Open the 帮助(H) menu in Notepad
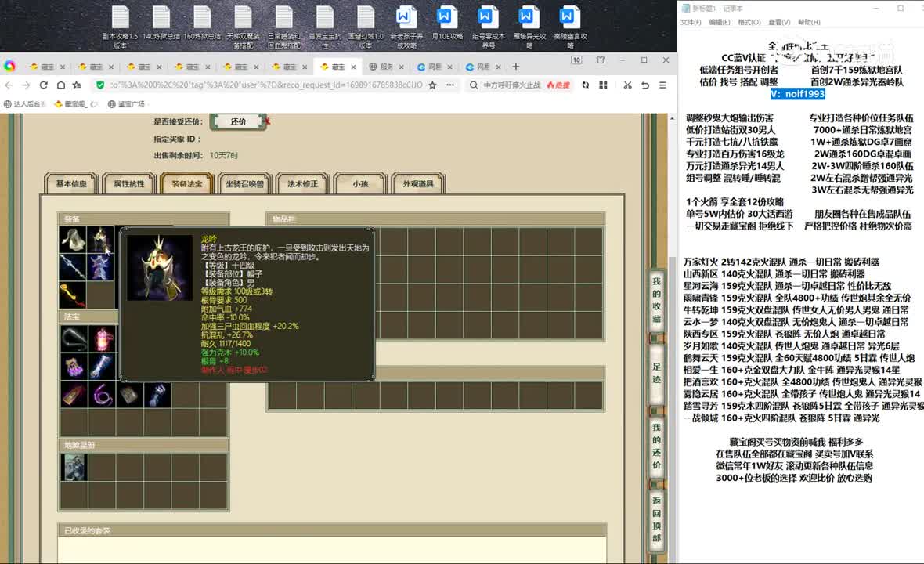Viewport: 924px width, 564px height. [x=809, y=23]
